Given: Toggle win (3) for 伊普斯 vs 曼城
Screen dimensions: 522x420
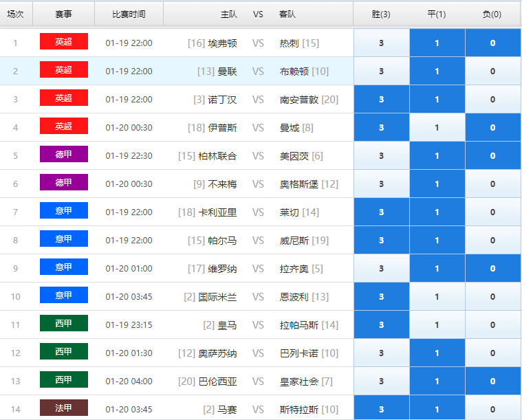Looking at the screenshot, I should (x=382, y=127).
